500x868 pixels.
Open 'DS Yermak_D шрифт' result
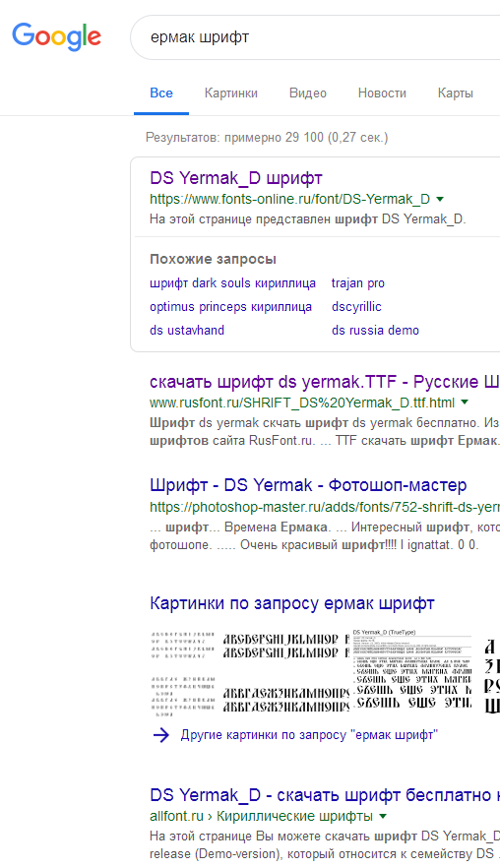pyautogui.click(x=236, y=178)
